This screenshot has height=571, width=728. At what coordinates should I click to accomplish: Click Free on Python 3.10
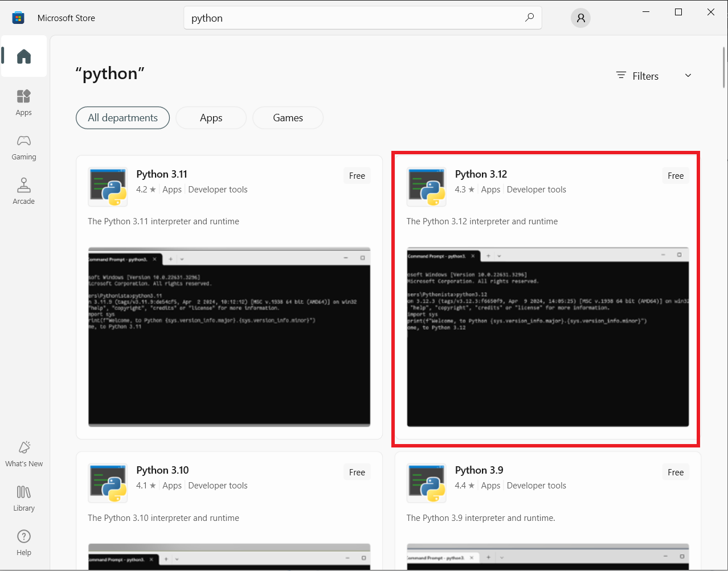click(x=357, y=472)
